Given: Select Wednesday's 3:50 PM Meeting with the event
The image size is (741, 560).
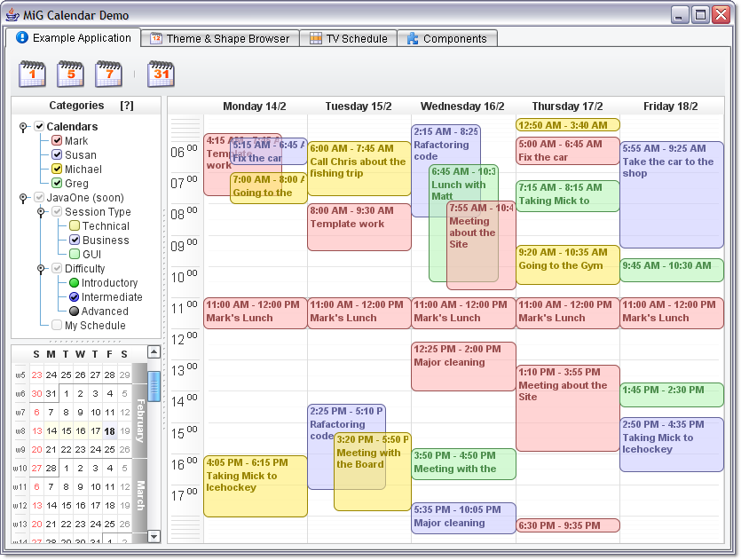Looking at the screenshot, I should coord(463,464).
